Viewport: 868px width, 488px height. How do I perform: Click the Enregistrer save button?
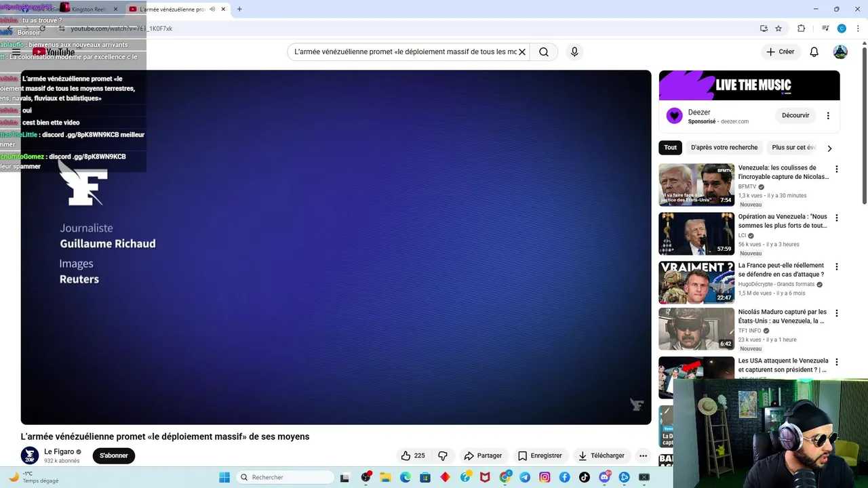540,455
